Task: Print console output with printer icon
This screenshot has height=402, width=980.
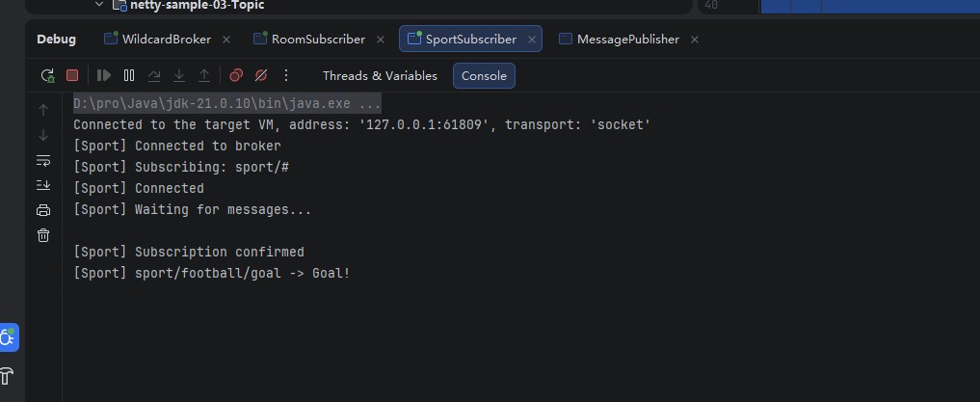Action: point(43,210)
